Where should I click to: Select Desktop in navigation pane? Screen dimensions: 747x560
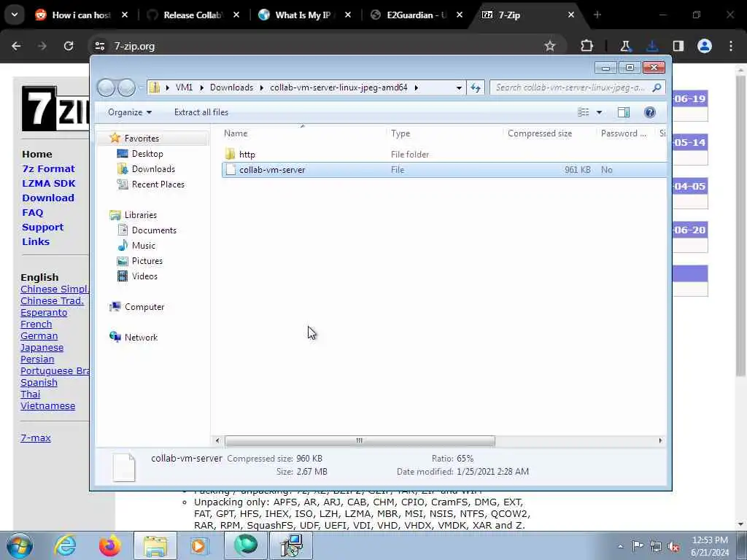147,154
